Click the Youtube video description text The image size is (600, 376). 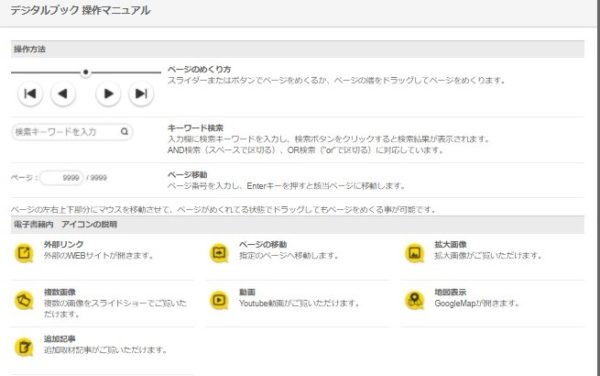tap(299, 303)
